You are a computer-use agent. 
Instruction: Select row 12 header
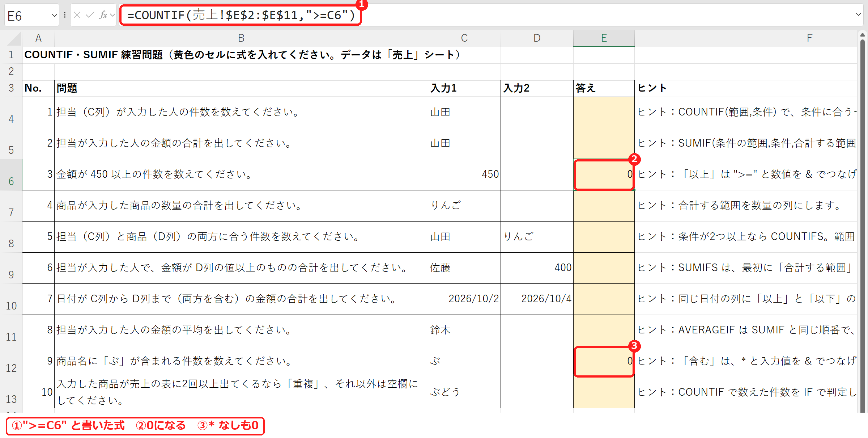11,362
